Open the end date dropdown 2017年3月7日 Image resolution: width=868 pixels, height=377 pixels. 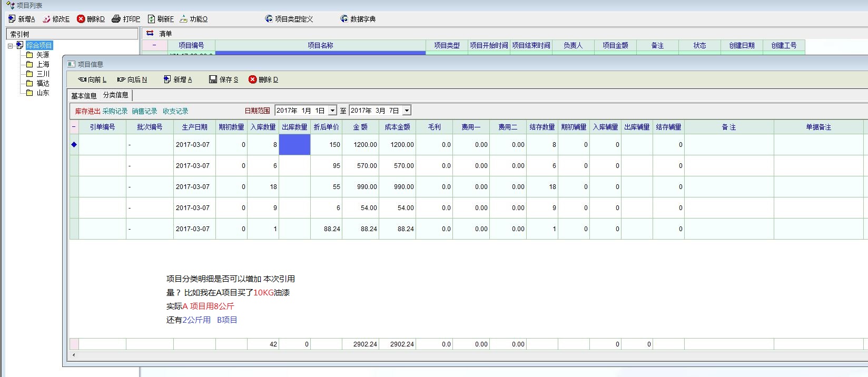click(407, 111)
